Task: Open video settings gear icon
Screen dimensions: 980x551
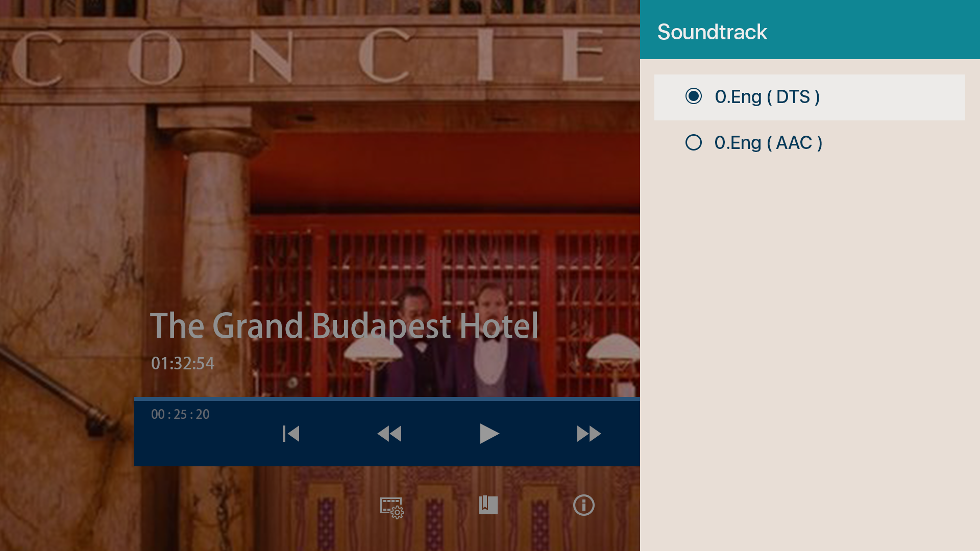Action: click(x=392, y=508)
